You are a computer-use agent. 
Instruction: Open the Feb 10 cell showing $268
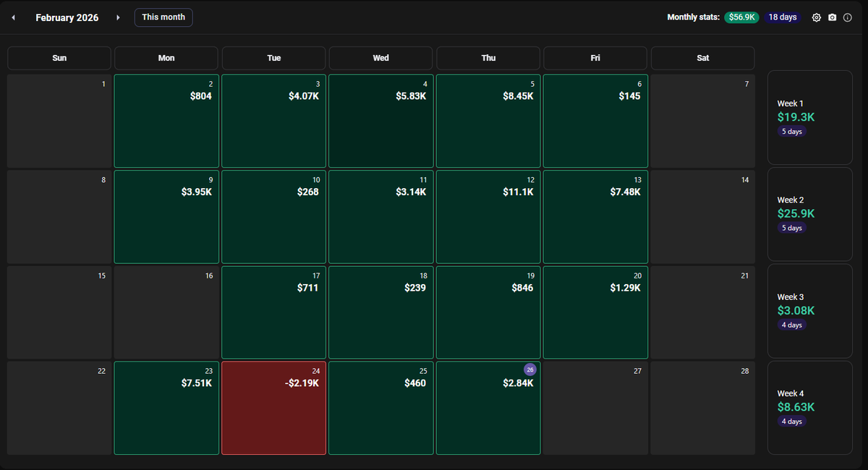[273, 217]
